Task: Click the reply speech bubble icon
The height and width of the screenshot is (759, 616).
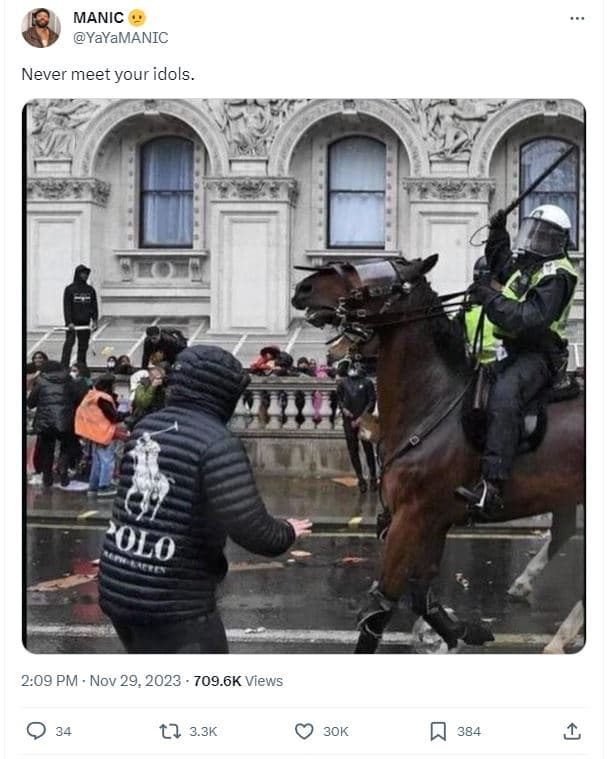Action: tap(36, 730)
